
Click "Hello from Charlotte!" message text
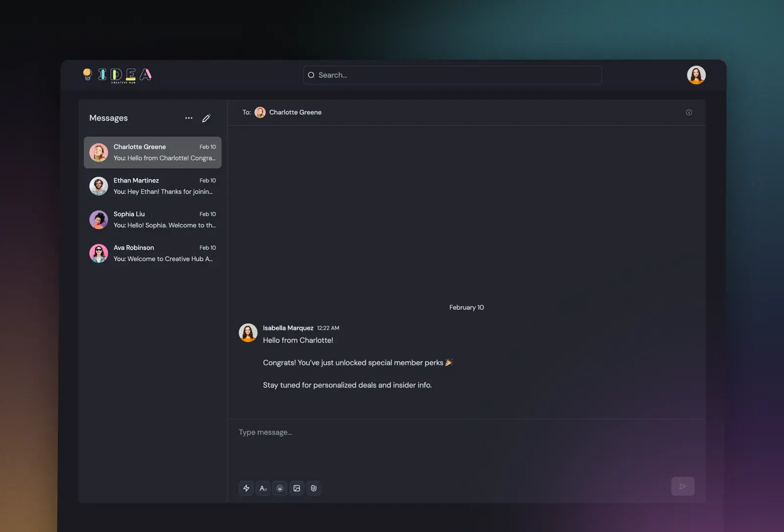pyautogui.click(x=298, y=340)
